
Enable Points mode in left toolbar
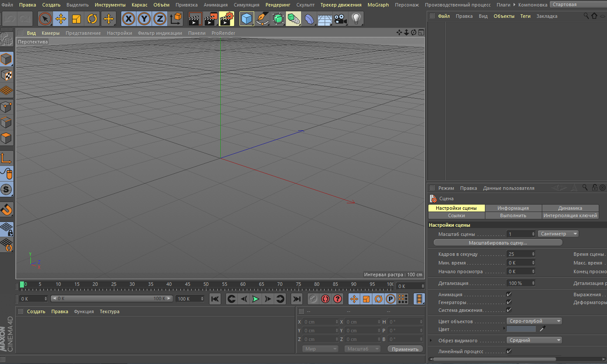click(7, 106)
